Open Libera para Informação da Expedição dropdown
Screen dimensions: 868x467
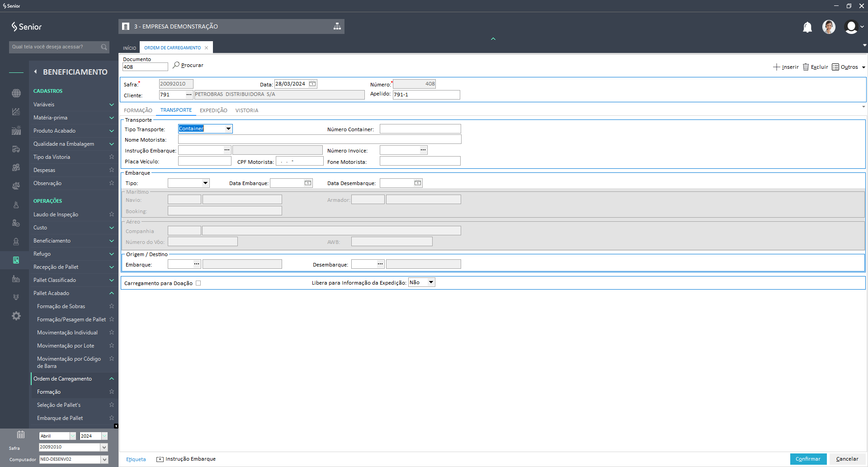(x=431, y=282)
